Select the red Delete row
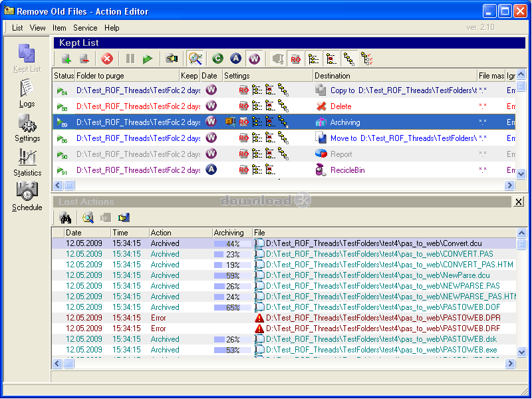The width and height of the screenshot is (532, 399). click(x=285, y=106)
